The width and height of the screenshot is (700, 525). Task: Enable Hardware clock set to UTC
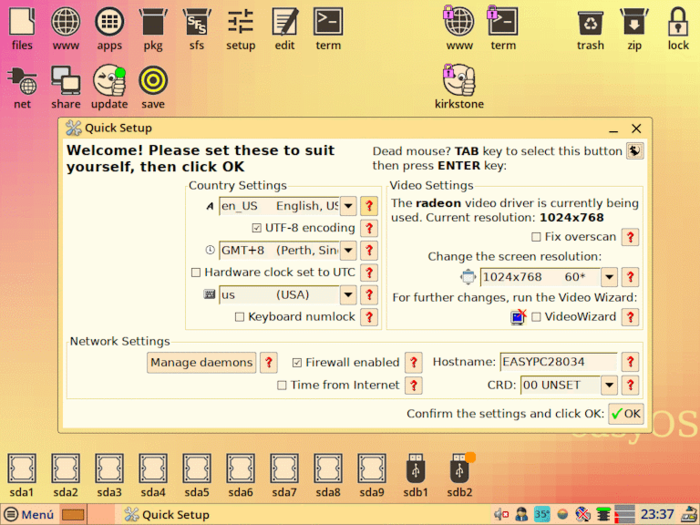click(x=196, y=272)
